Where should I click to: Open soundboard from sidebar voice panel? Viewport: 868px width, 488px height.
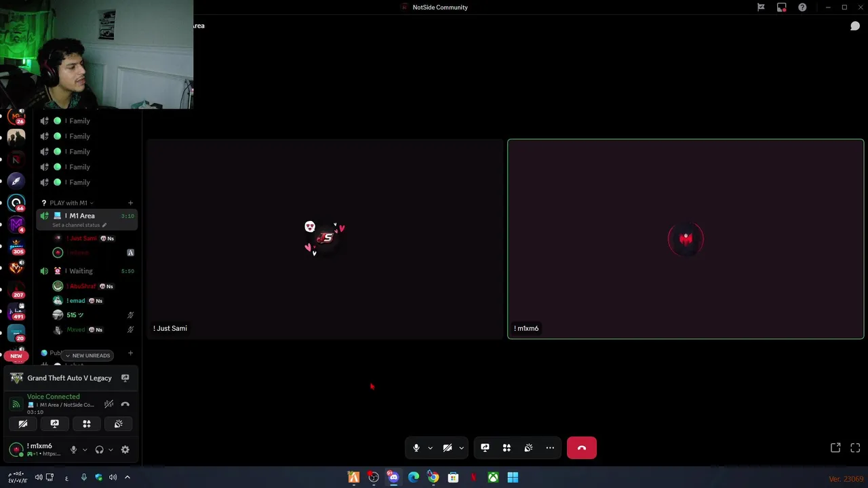click(119, 424)
